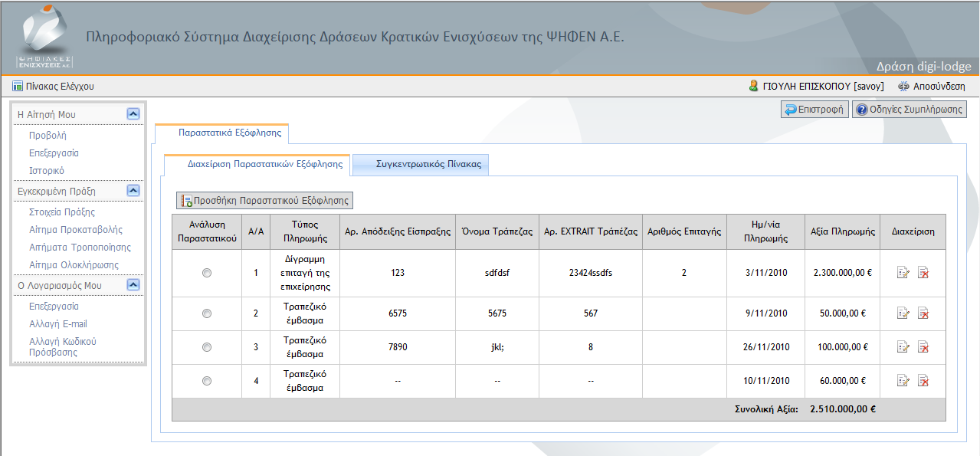Switch to Διαχείριση Παραστατικών Εξόφλησης tab
The image size is (980, 456).
[257, 164]
